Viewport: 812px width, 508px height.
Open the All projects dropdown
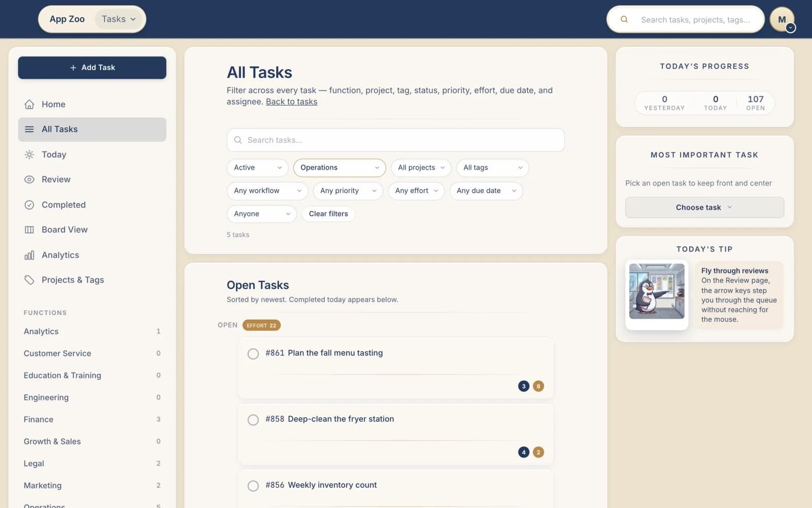coord(421,168)
